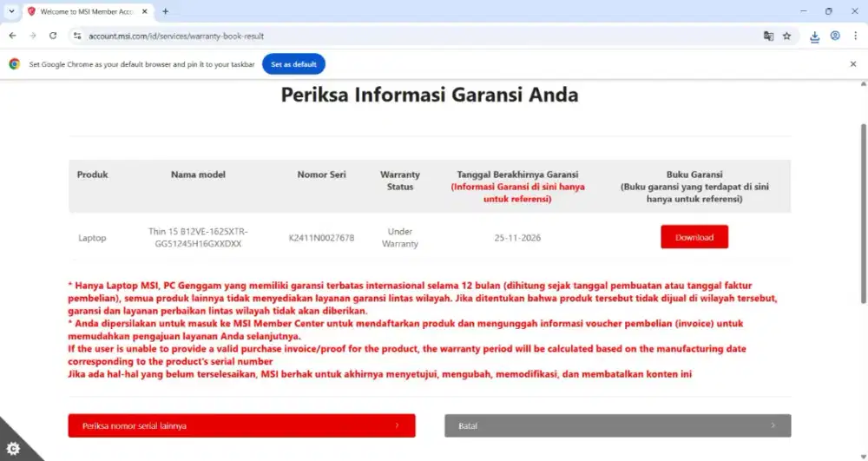
Task: Click the Set as default button
Action: coord(293,64)
